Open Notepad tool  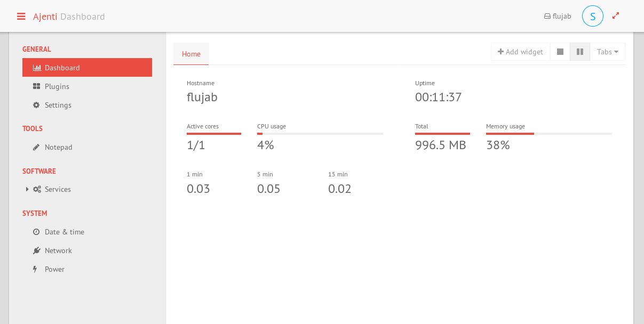58,147
